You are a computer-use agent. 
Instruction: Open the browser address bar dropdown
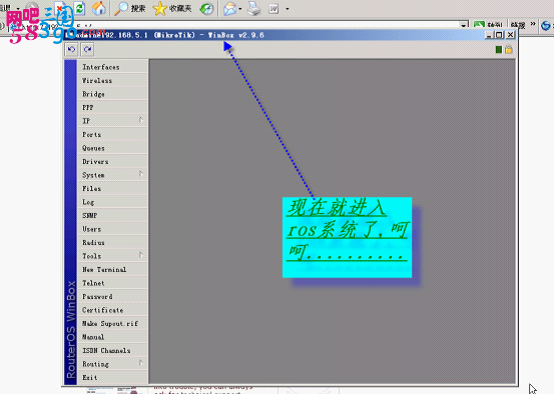(x=464, y=25)
